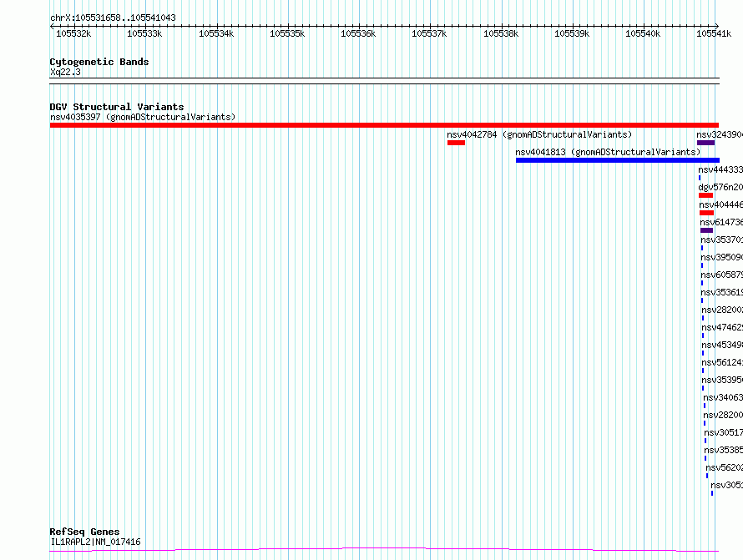743x560 pixels.
Task: Click the 105535k ruler position
Action: [287, 33]
